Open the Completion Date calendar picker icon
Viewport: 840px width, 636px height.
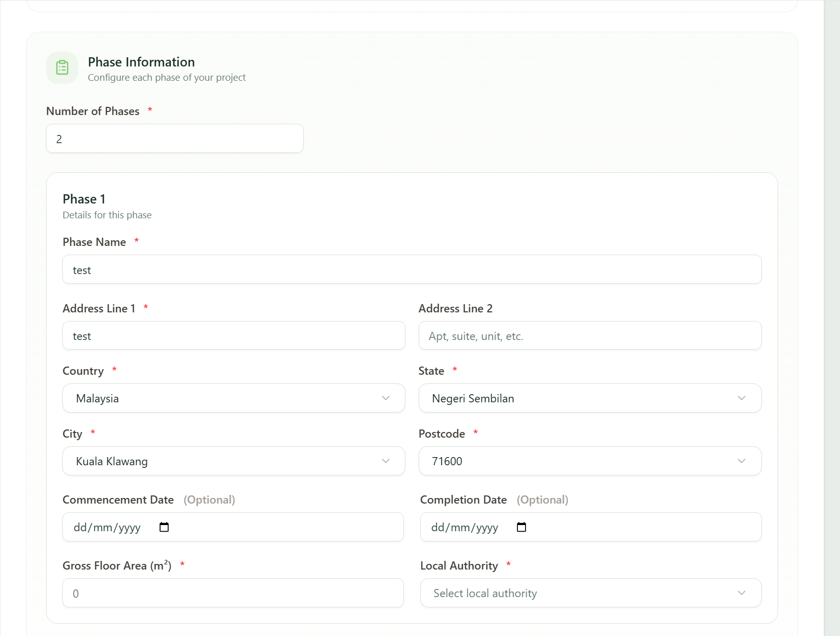[x=521, y=527]
